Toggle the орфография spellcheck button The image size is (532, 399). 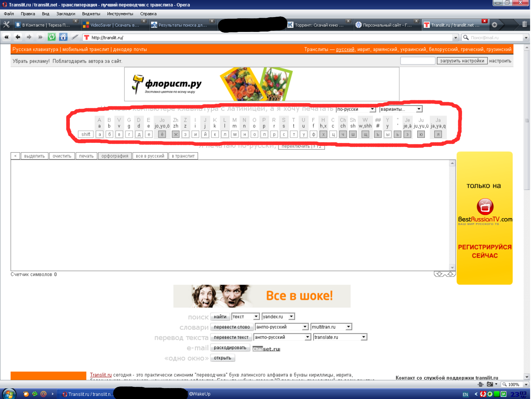[x=115, y=156]
